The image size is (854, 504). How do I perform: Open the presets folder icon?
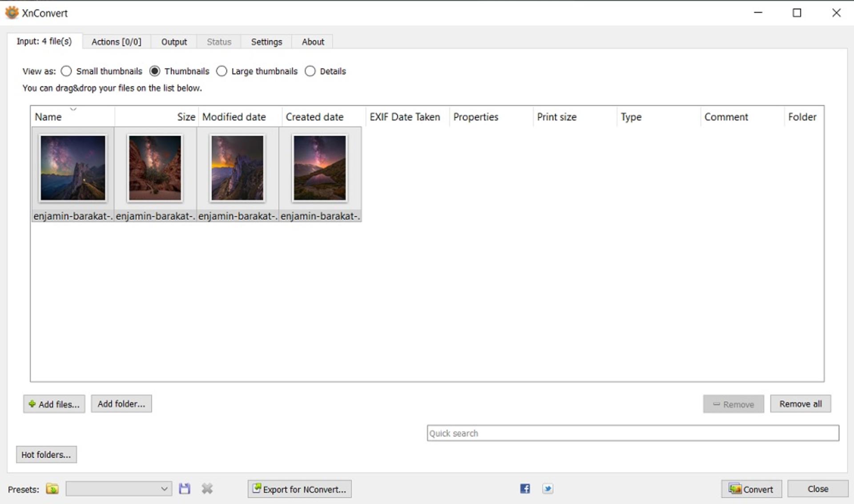(x=52, y=489)
